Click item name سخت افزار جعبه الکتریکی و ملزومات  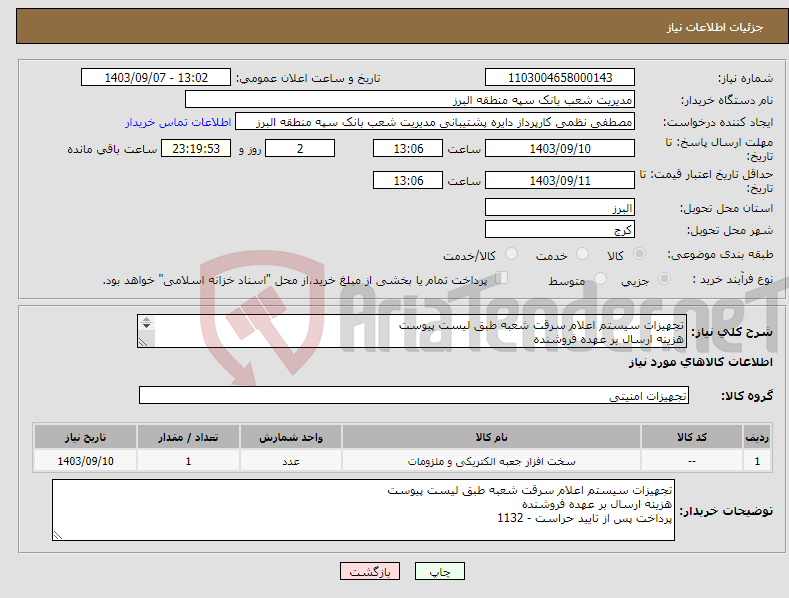coord(491,461)
